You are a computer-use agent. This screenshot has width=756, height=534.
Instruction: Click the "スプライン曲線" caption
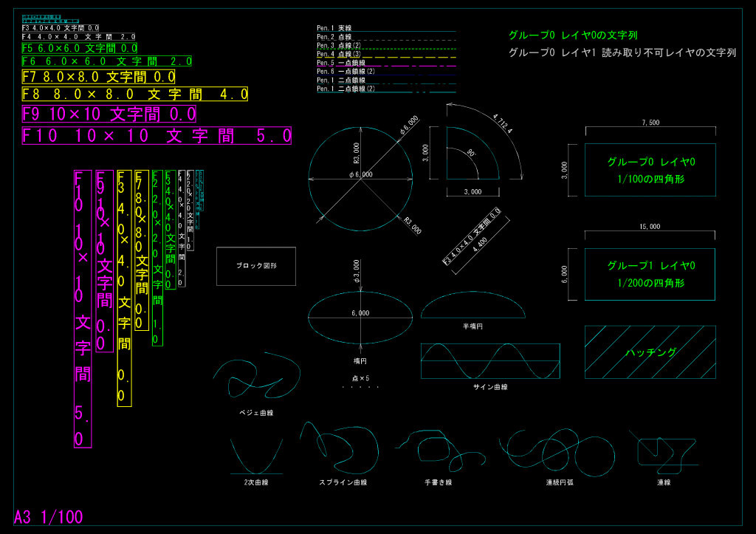point(343,482)
